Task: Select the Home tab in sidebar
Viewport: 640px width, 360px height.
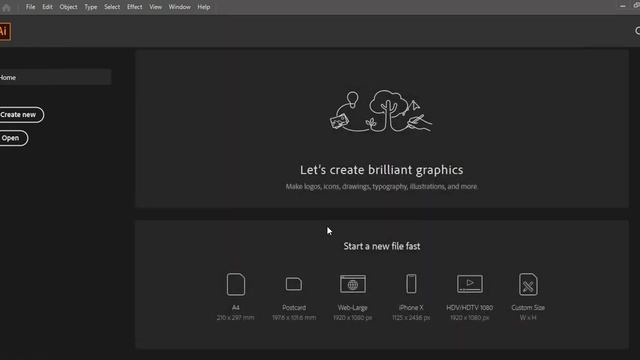Action: click(55, 77)
